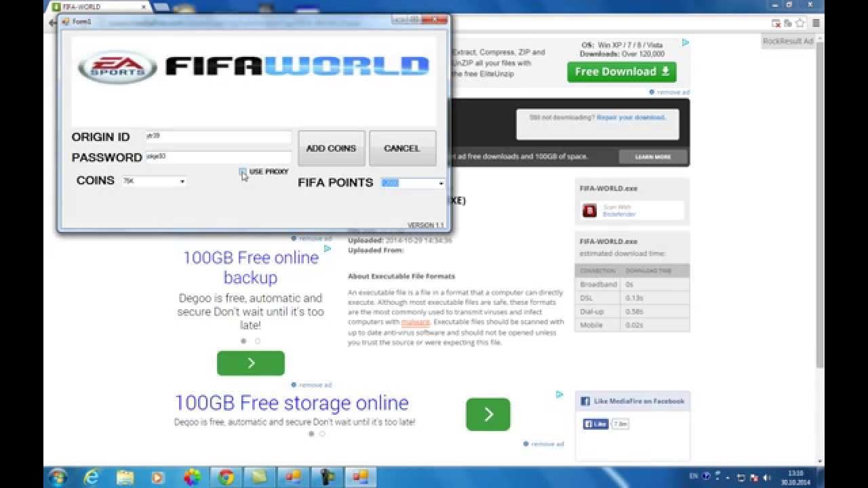Click the browser vertical scrollbar
The image size is (868, 488).
coord(820,203)
